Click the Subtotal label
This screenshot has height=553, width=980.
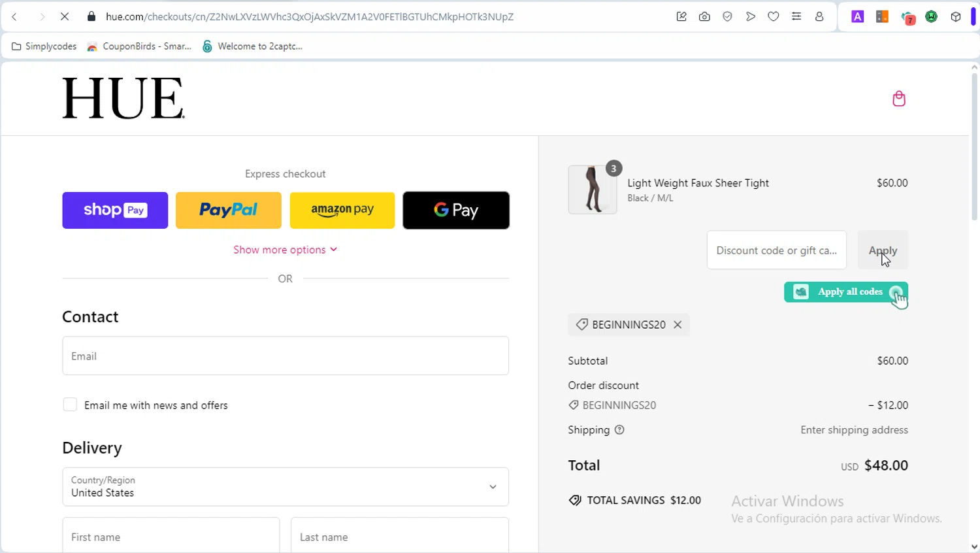587,361
